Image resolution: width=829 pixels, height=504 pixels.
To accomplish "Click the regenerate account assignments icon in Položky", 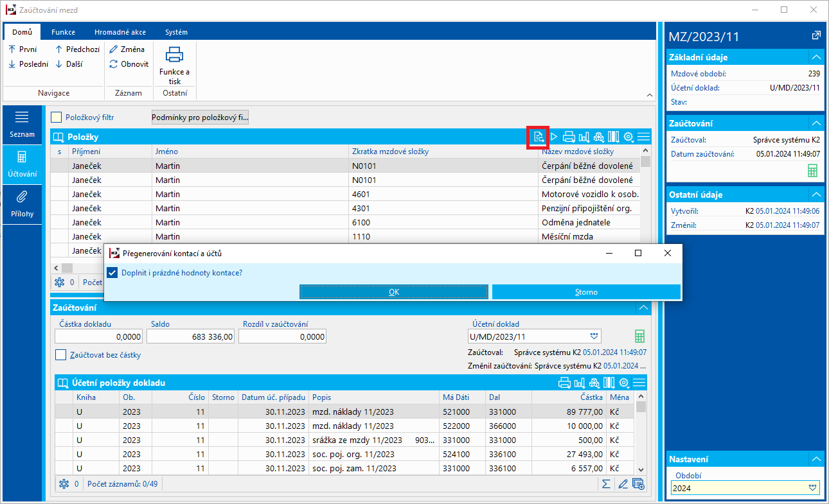I will tap(539, 137).
